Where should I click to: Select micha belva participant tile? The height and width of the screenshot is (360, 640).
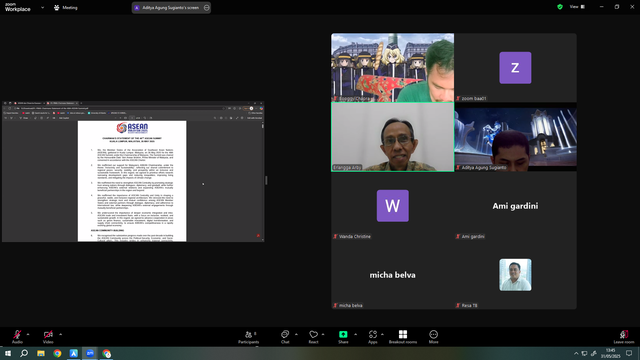393,275
